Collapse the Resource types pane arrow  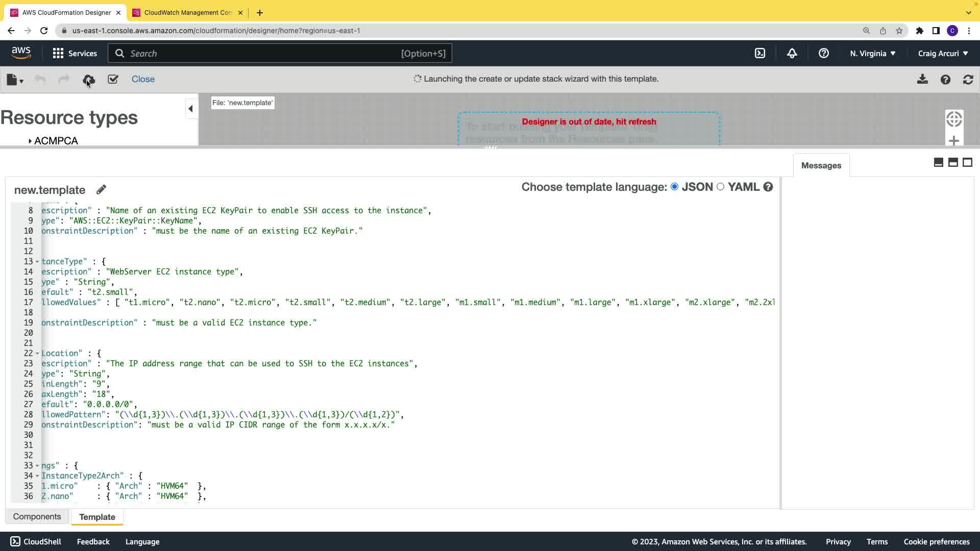tap(190, 109)
